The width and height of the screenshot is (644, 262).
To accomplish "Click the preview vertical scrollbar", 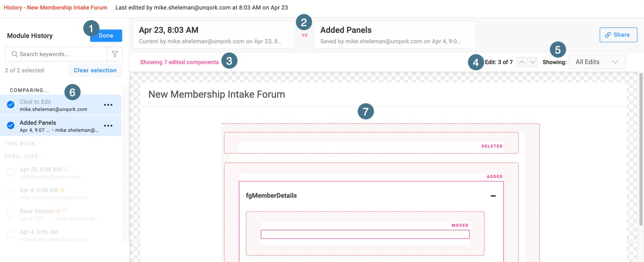I will click(641, 149).
